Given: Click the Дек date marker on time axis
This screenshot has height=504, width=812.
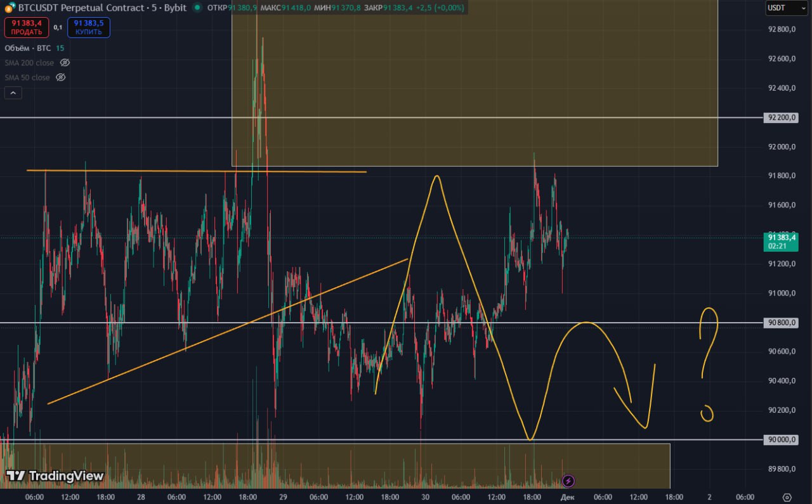Looking at the screenshot, I should point(567,497).
